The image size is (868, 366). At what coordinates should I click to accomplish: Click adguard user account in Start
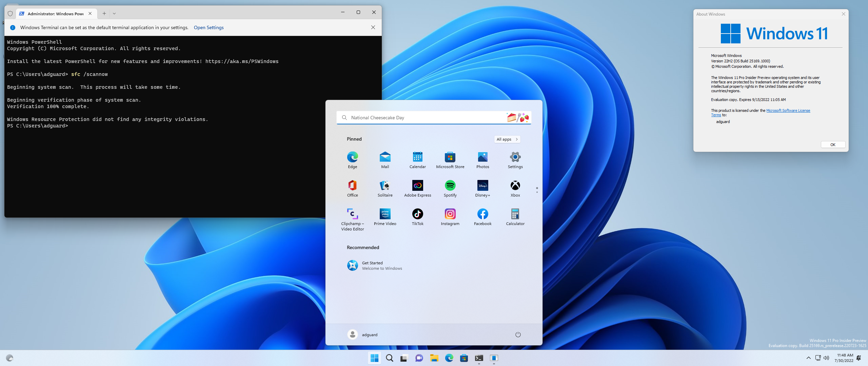[362, 334]
